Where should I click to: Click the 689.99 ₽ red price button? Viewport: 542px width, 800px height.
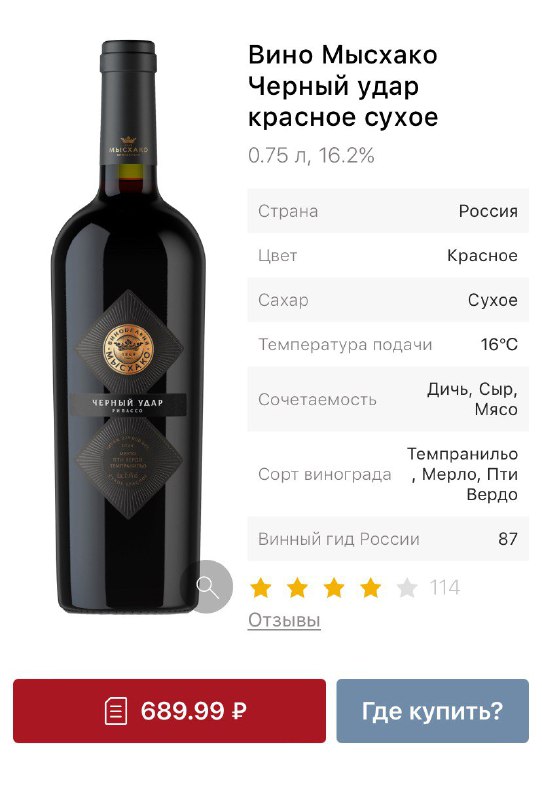[169, 711]
